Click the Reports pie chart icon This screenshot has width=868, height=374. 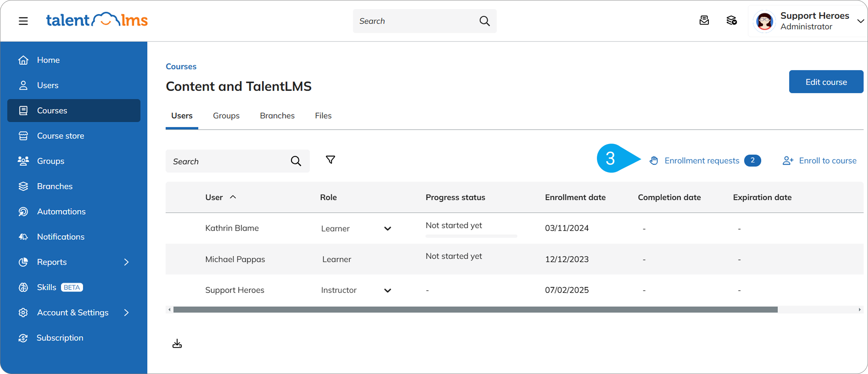[23, 262]
